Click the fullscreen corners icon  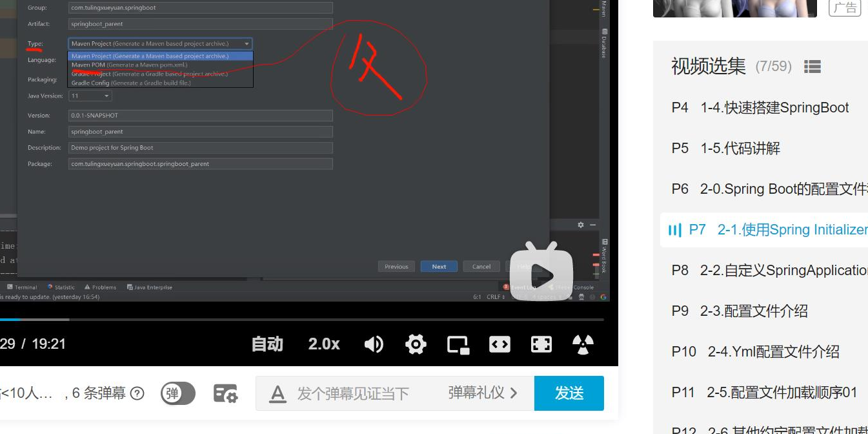point(541,344)
